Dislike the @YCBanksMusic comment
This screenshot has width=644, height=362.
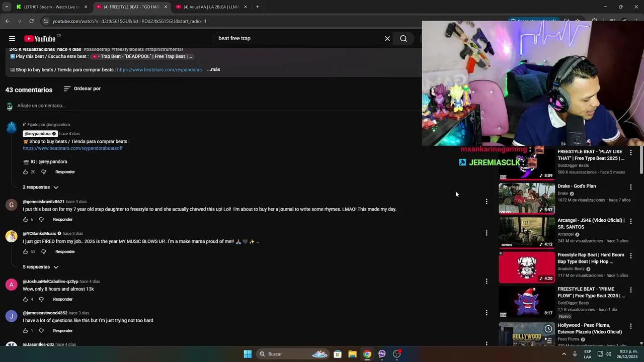click(x=44, y=252)
